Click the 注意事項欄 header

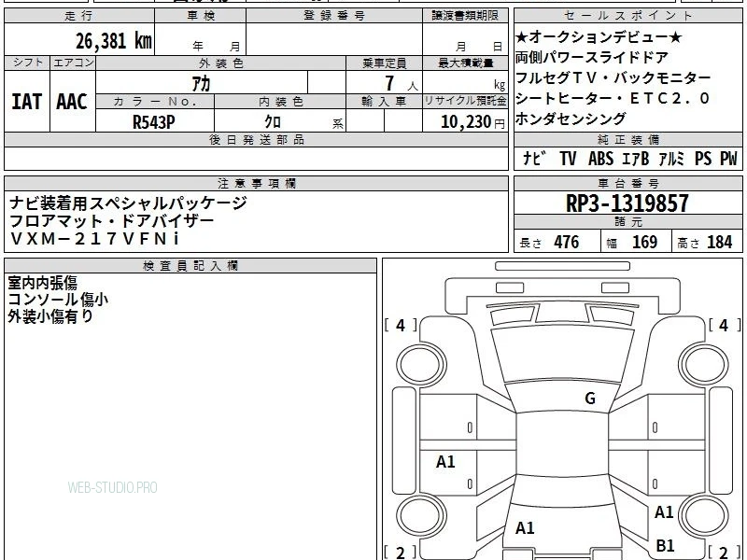point(256,183)
